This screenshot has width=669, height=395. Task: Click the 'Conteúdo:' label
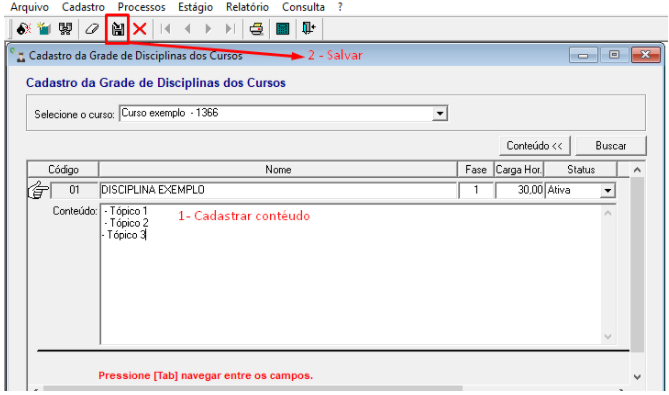click(75, 211)
